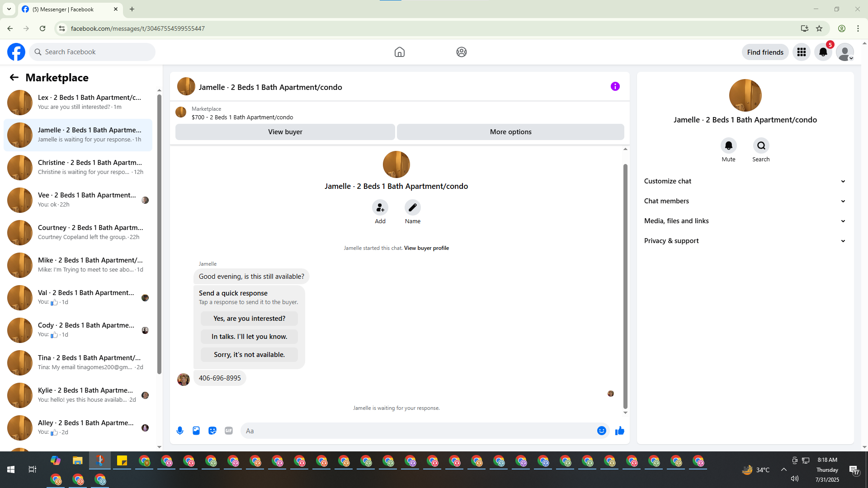The image size is (868, 488).
Task: Send quick response "Sorry, it's not available."
Action: pos(249,355)
